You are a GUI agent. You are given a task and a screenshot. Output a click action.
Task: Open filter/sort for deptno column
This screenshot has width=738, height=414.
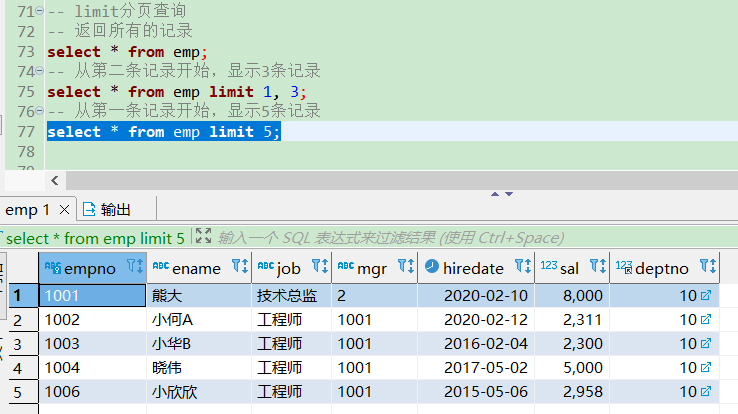coord(708,266)
